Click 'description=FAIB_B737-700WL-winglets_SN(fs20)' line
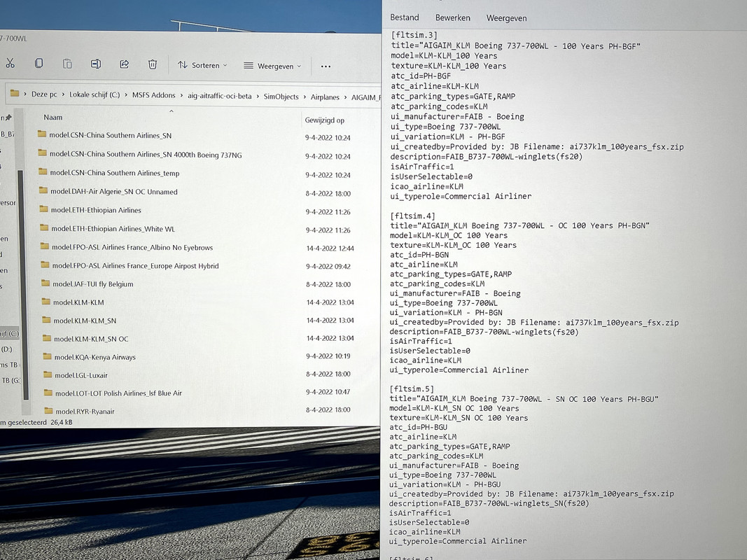This screenshot has width=747, height=560. click(489, 503)
